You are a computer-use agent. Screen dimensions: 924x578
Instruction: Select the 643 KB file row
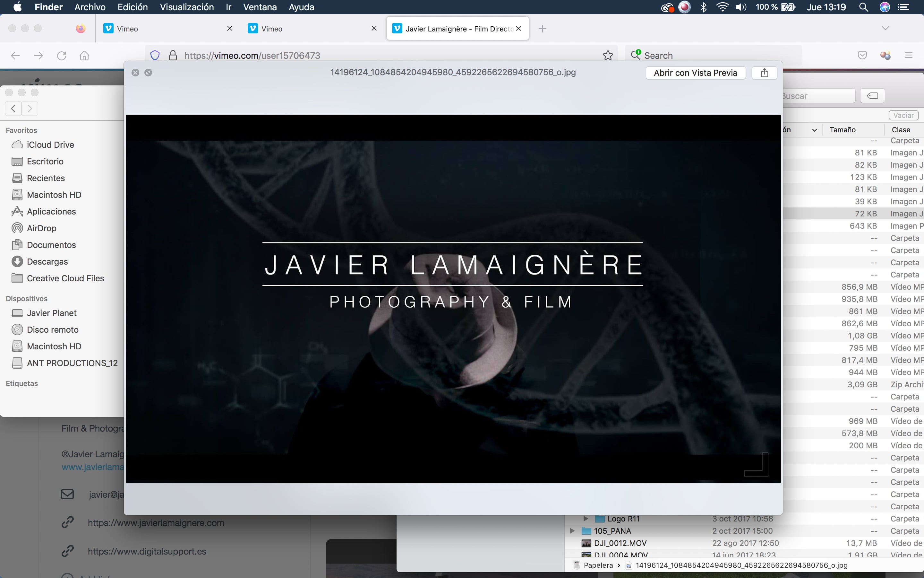(x=853, y=226)
